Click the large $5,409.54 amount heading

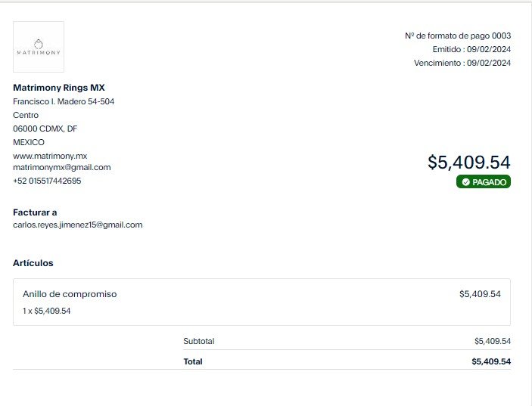click(x=469, y=162)
